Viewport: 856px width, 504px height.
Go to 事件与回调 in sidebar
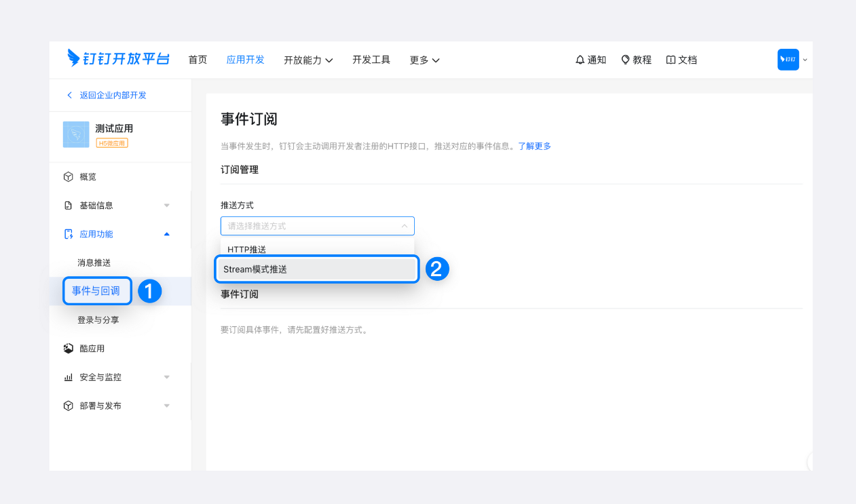coord(96,291)
